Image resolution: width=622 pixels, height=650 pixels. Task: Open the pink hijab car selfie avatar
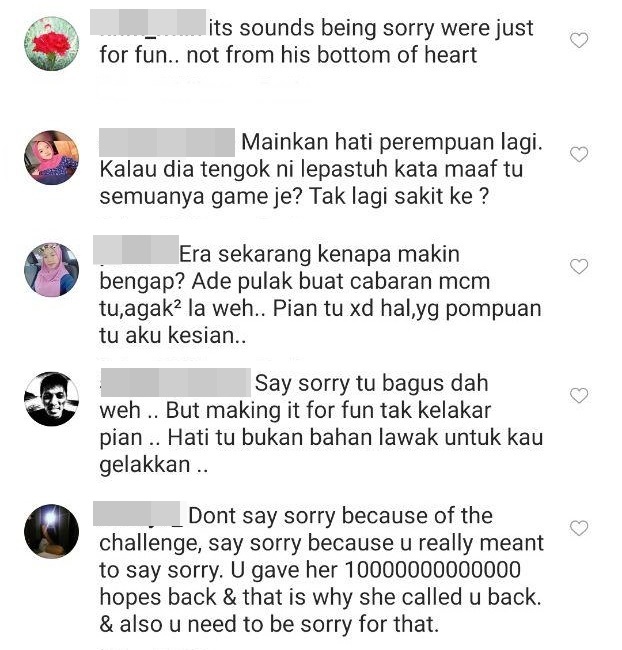[51, 270]
